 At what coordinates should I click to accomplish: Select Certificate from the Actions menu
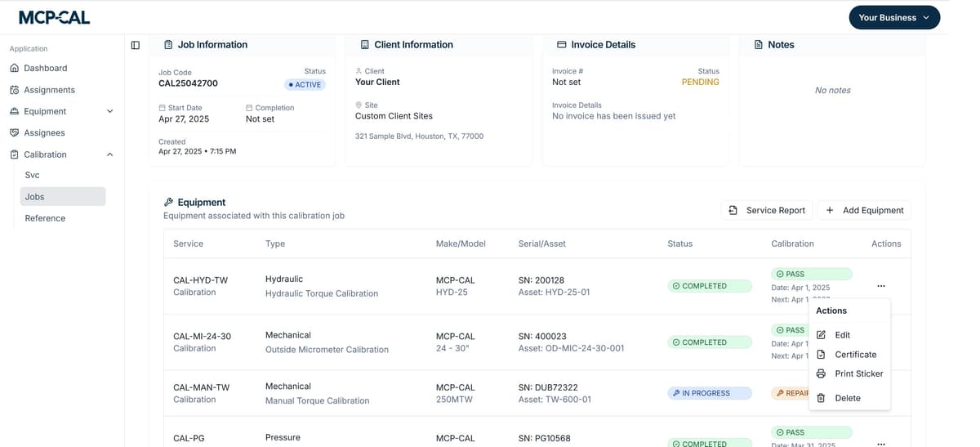[x=855, y=355]
